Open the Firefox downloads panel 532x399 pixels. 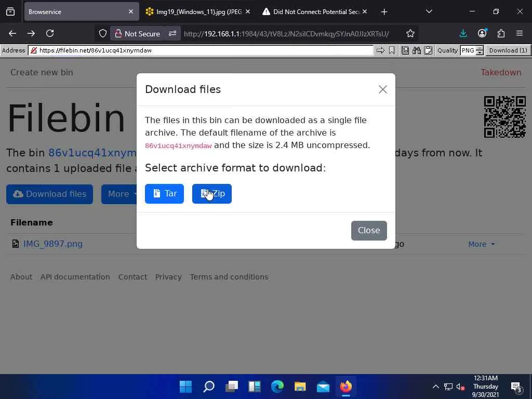click(x=463, y=33)
